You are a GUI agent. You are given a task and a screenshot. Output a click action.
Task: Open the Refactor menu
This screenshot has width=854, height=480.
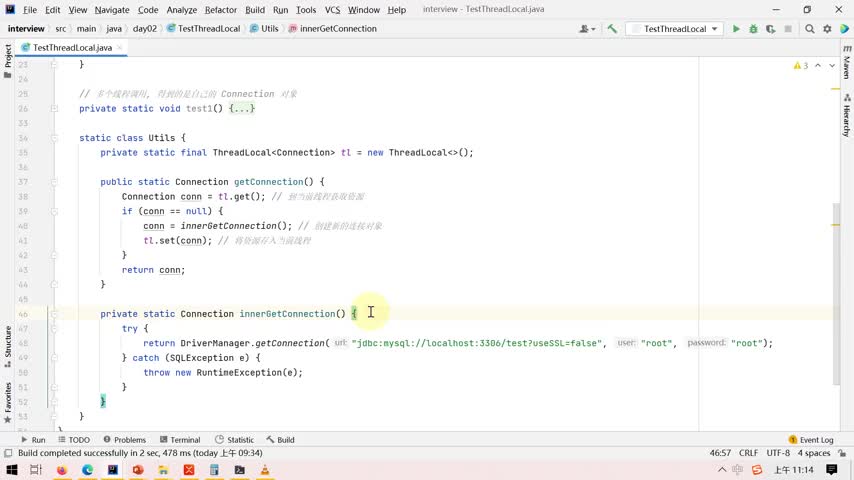pos(221,10)
